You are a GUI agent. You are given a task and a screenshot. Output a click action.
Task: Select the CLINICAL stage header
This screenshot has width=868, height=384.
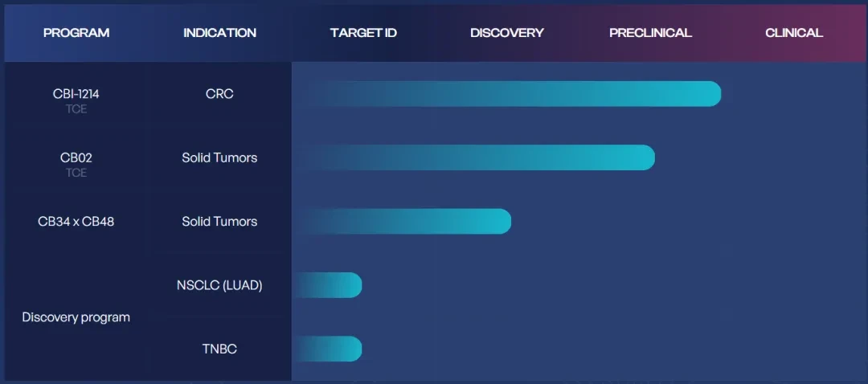pos(794,33)
